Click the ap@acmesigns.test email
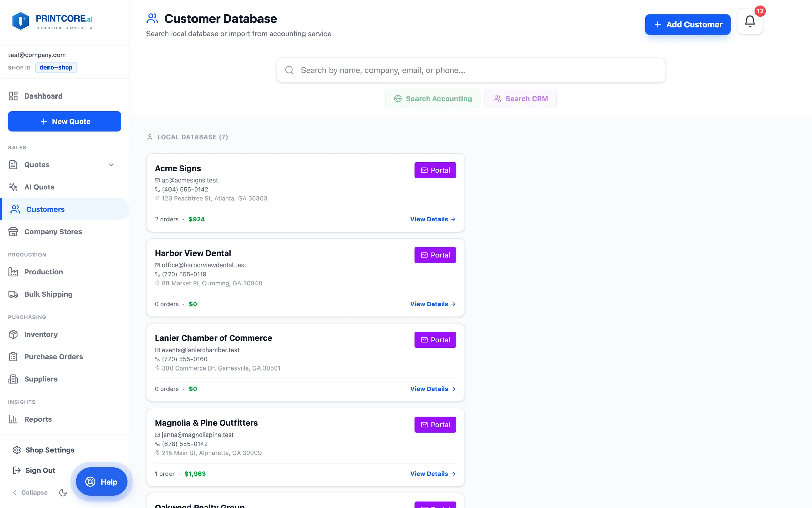Image resolution: width=812 pixels, height=508 pixels. (x=189, y=180)
